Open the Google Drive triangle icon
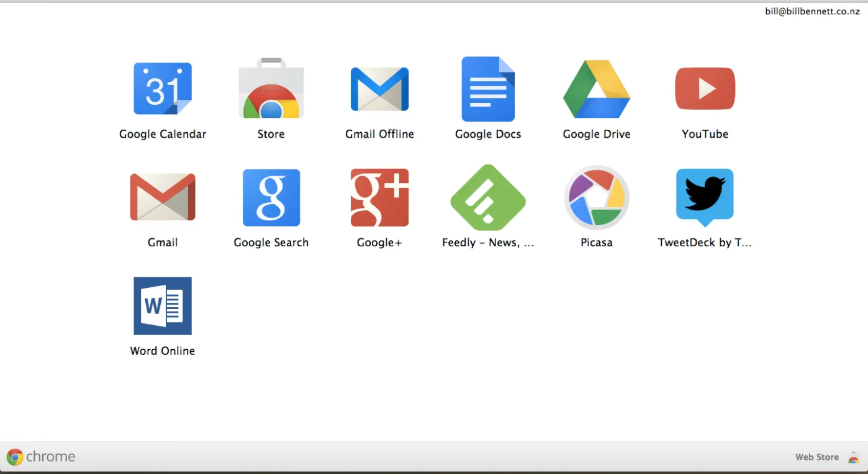Viewport: 868px width, 474px height. (x=597, y=89)
